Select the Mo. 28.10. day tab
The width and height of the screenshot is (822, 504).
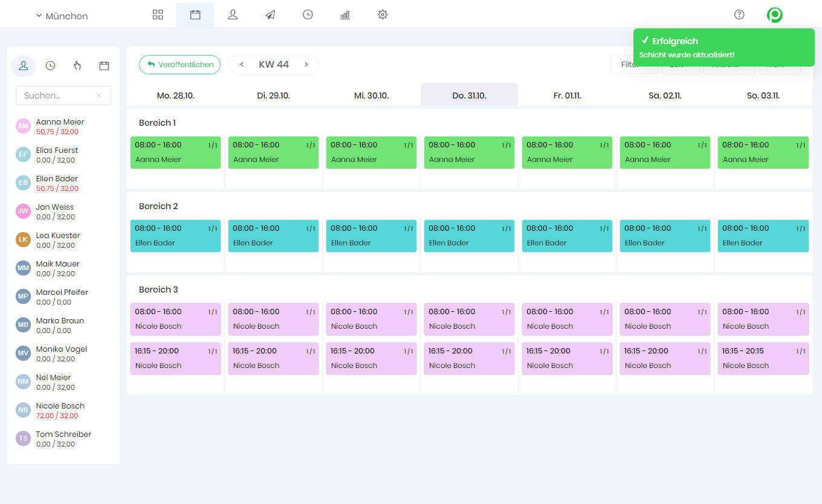(175, 95)
